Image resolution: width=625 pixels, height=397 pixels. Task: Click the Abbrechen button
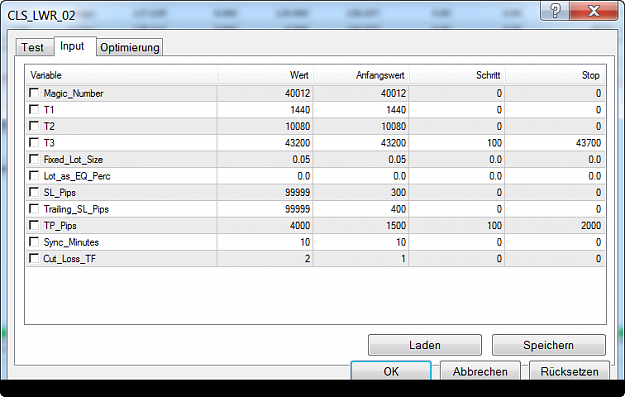coord(480,371)
